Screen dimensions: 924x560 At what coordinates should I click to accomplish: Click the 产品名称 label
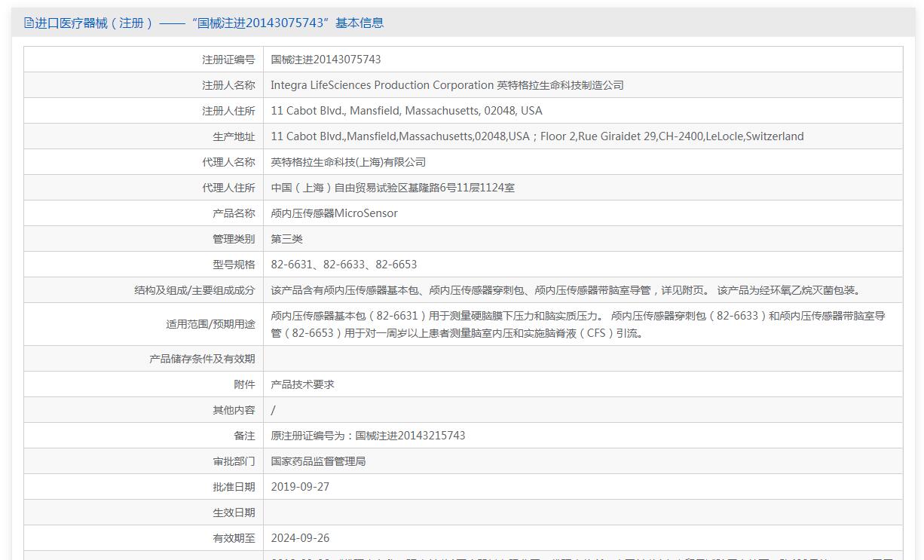234,213
